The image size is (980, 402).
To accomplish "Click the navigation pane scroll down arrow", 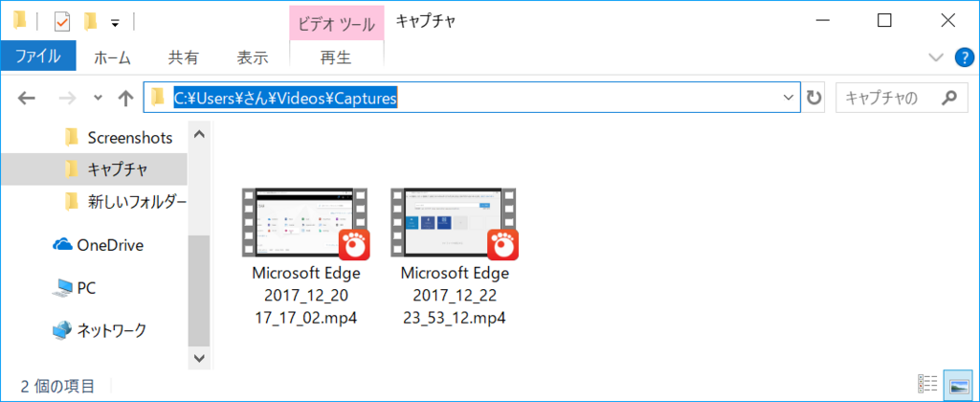I will click(199, 358).
